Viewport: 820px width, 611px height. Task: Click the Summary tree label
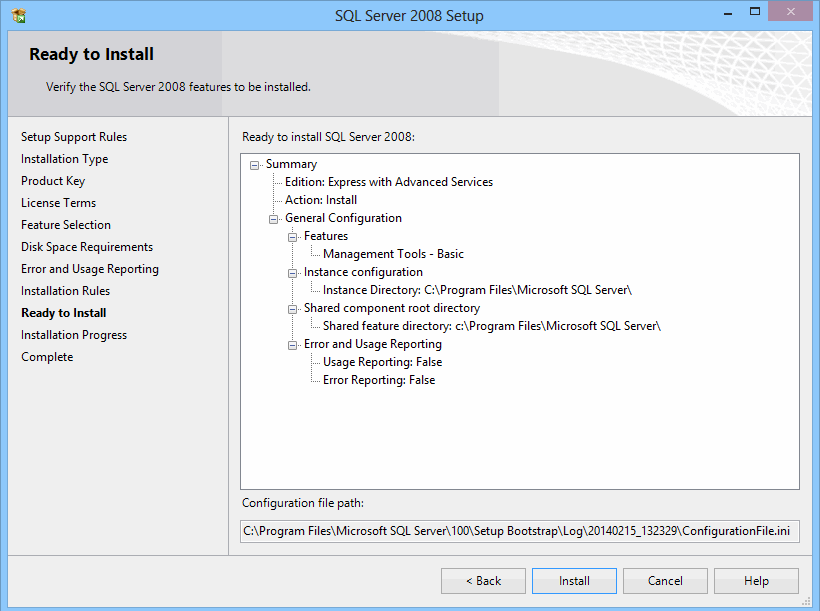click(x=291, y=164)
